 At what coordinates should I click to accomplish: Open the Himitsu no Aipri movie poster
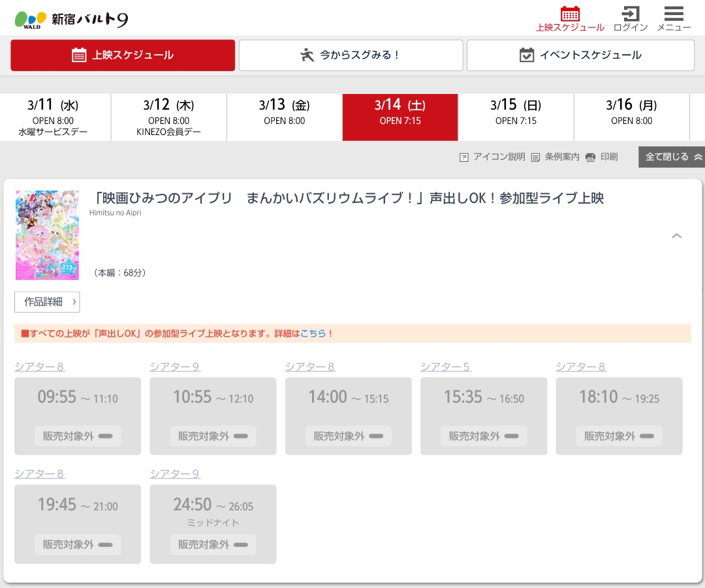[x=47, y=235]
